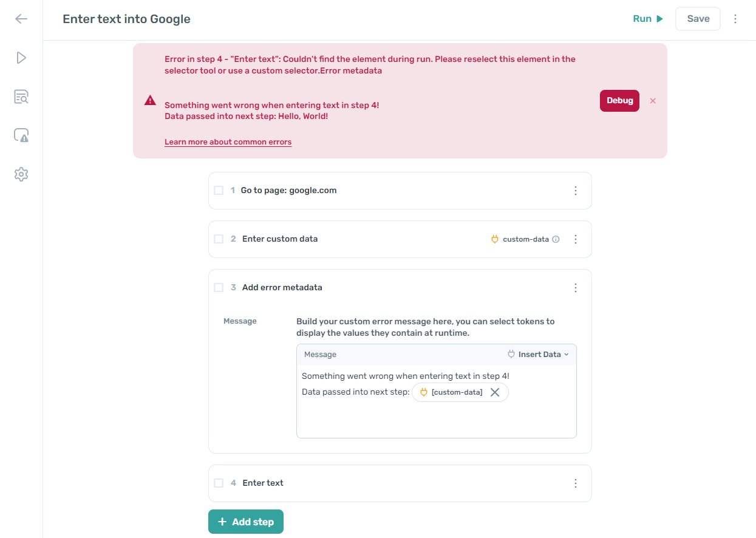
Task: Click the error monitoring icon in the sidebar
Action: pyautogui.click(x=21, y=135)
